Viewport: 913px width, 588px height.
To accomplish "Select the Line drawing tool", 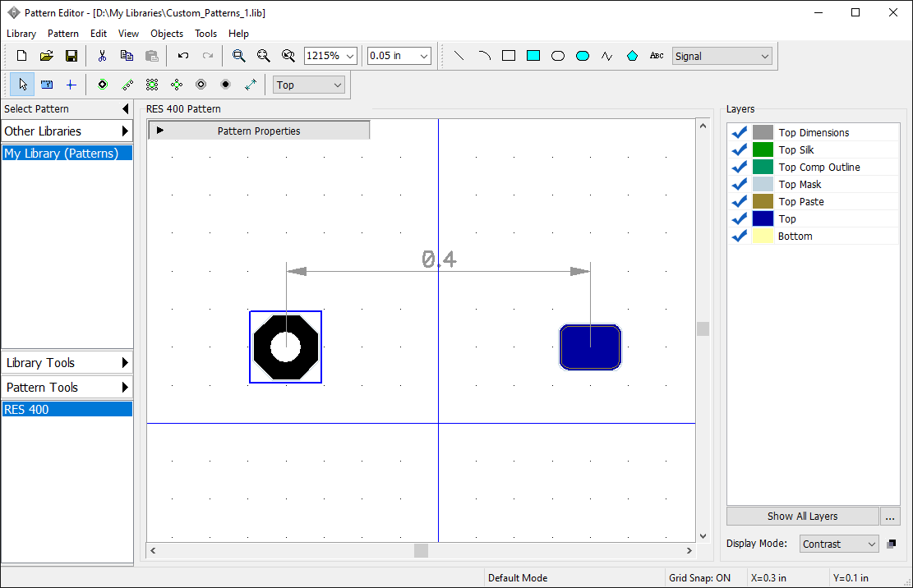I will coord(459,56).
